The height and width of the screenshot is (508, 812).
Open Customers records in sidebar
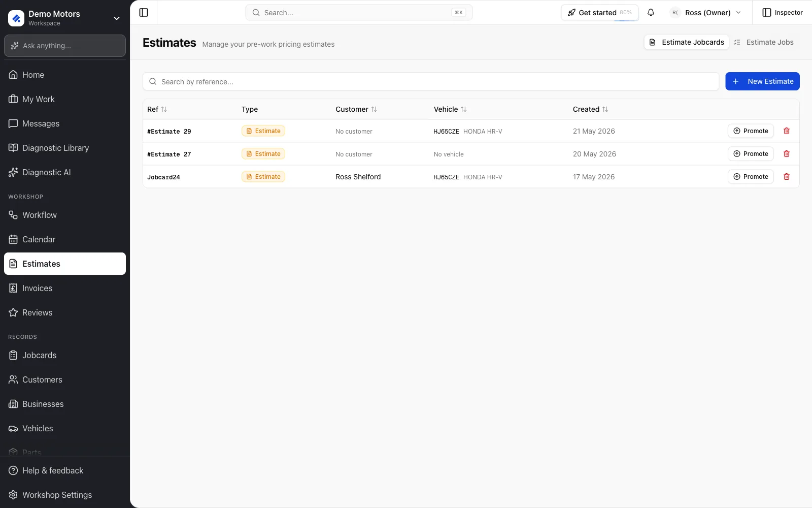coord(65,379)
